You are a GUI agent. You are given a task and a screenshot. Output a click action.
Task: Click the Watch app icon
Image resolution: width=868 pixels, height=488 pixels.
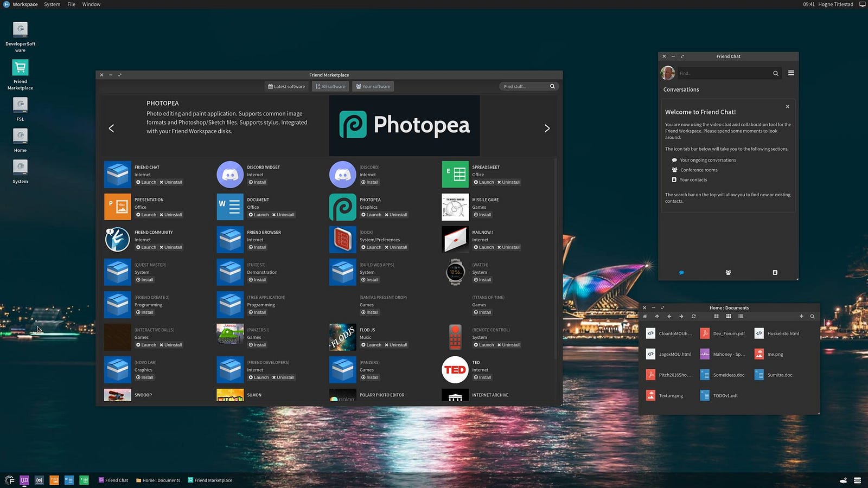click(455, 272)
